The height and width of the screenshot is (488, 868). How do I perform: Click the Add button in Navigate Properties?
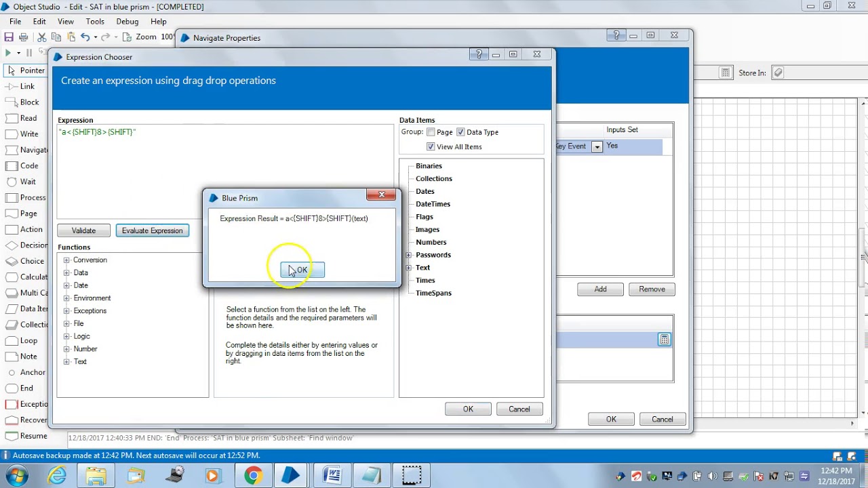point(601,289)
